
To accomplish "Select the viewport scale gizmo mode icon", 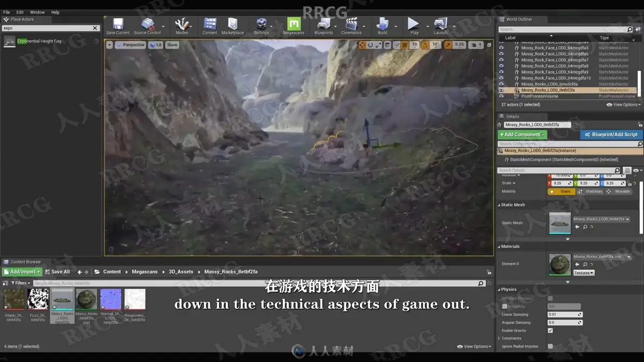I will (x=379, y=45).
